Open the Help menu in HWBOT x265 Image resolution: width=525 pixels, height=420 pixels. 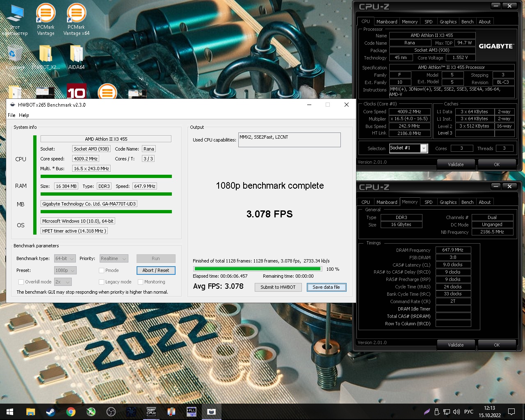24,115
